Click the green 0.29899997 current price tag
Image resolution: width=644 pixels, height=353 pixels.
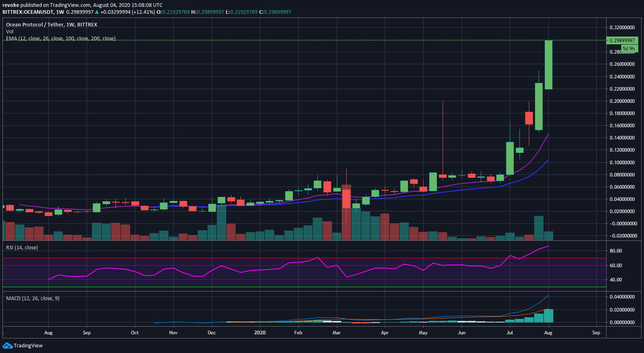[623, 41]
